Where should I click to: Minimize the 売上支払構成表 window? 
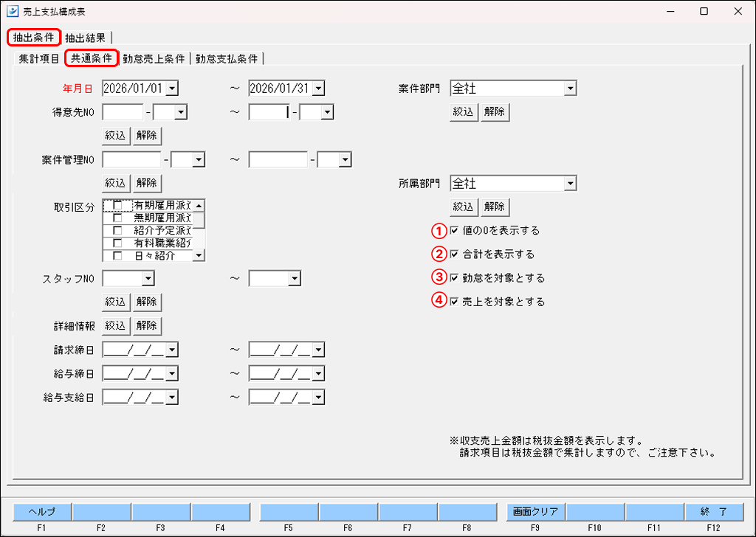(670, 12)
